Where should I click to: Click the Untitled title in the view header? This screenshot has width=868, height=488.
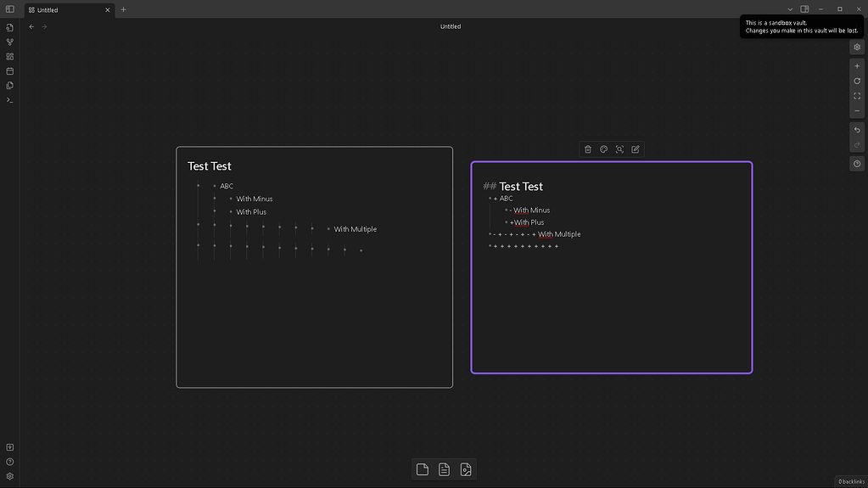450,26
